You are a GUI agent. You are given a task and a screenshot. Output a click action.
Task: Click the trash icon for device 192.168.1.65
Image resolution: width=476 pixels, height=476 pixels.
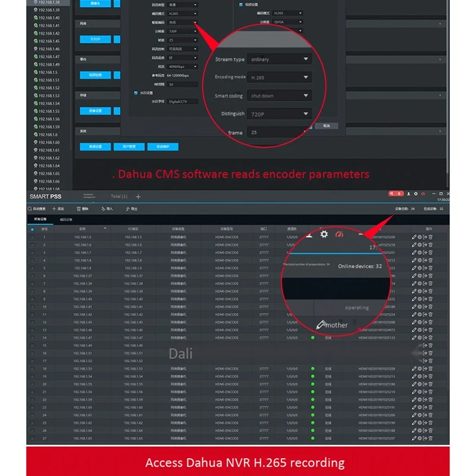[430, 439]
